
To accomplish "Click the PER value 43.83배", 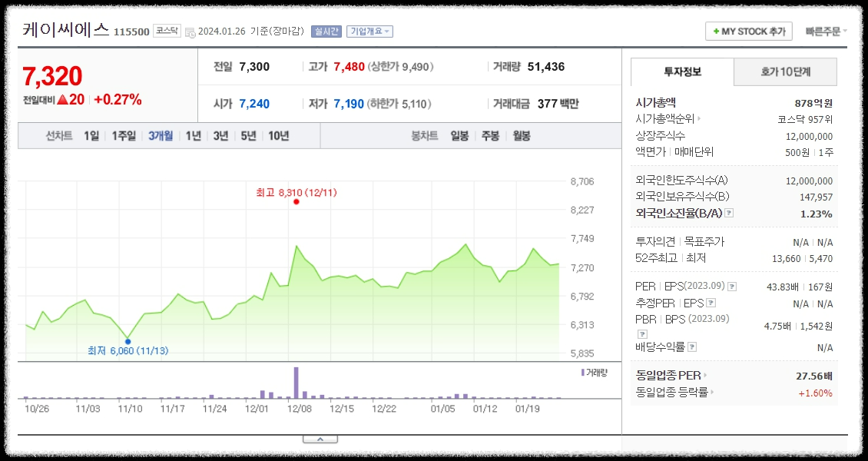I will 783,287.
